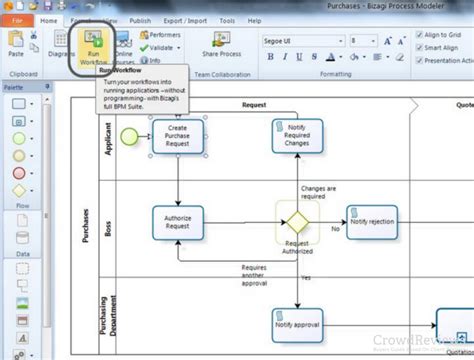Toggle the Smart Align checkbox
This screenshot has height=360, width=474.
(x=419, y=48)
